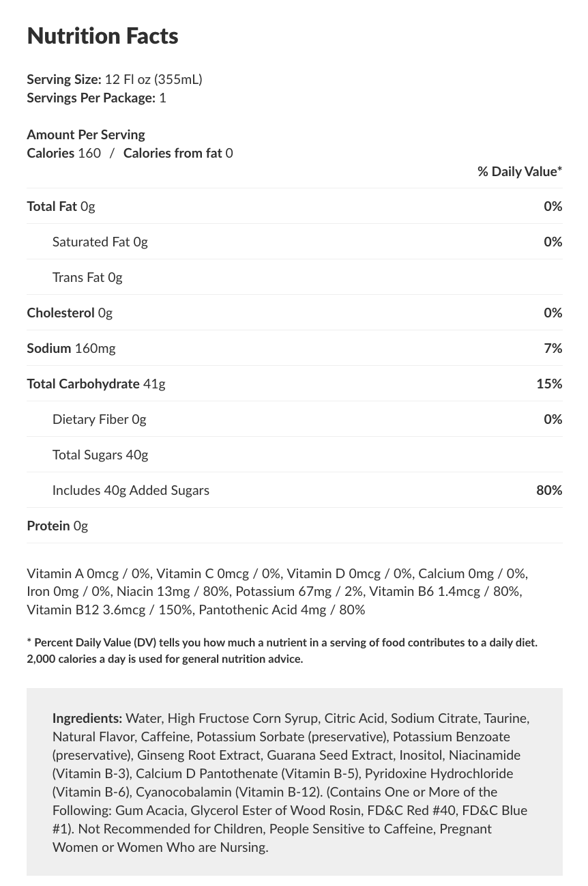The image size is (588, 886).
Task: Click the Includes 40g Added Sugars text
Action: click(131, 490)
